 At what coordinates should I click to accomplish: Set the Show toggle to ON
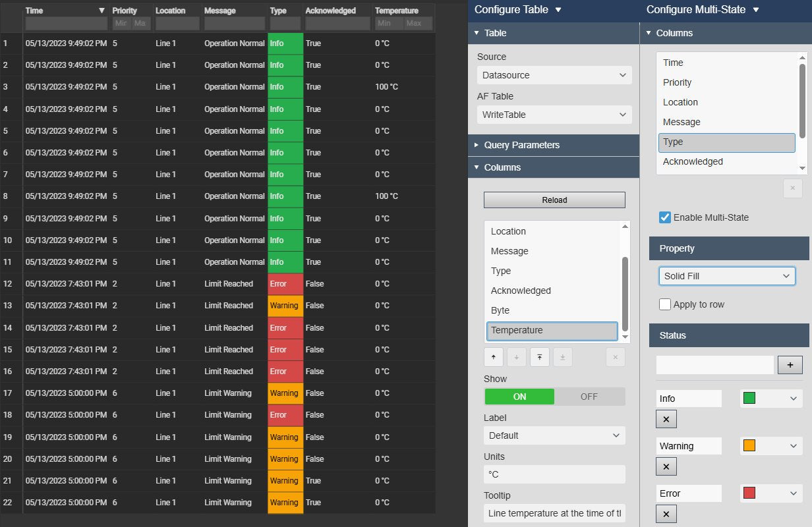pos(519,397)
